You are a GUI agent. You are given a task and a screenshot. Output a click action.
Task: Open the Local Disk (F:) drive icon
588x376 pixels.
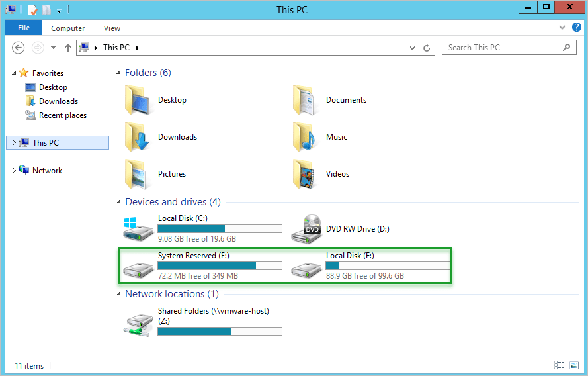point(307,266)
